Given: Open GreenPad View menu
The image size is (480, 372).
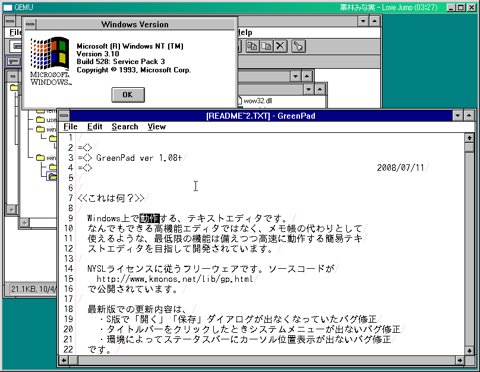Looking at the screenshot, I should (156, 127).
